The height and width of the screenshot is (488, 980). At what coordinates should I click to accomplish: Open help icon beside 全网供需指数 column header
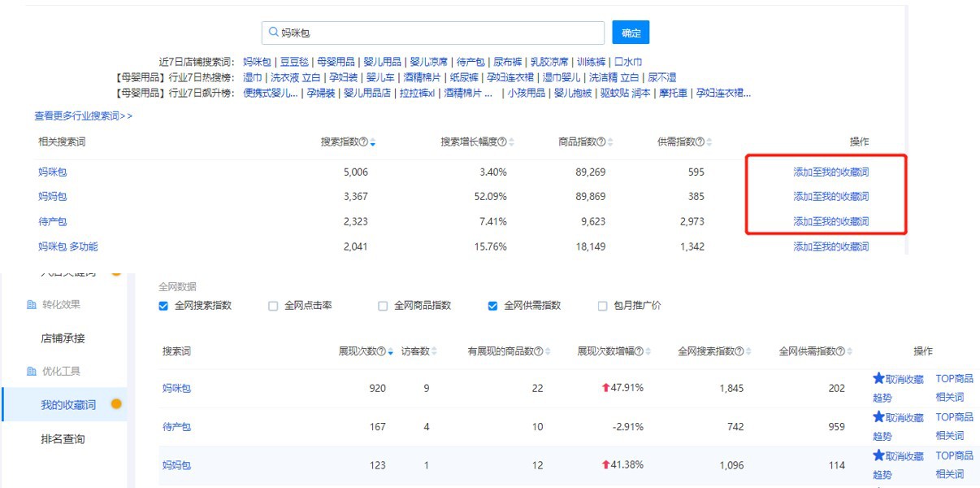point(840,351)
